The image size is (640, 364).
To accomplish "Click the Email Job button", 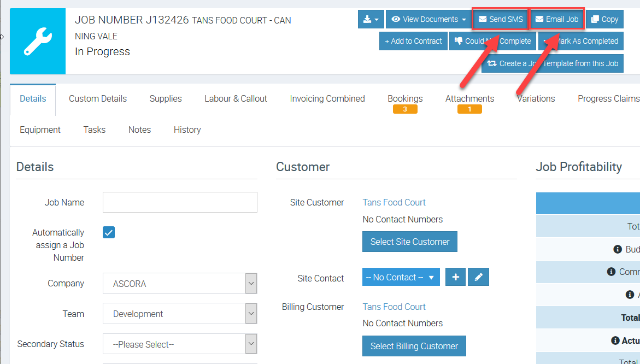I will coord(556,19).
